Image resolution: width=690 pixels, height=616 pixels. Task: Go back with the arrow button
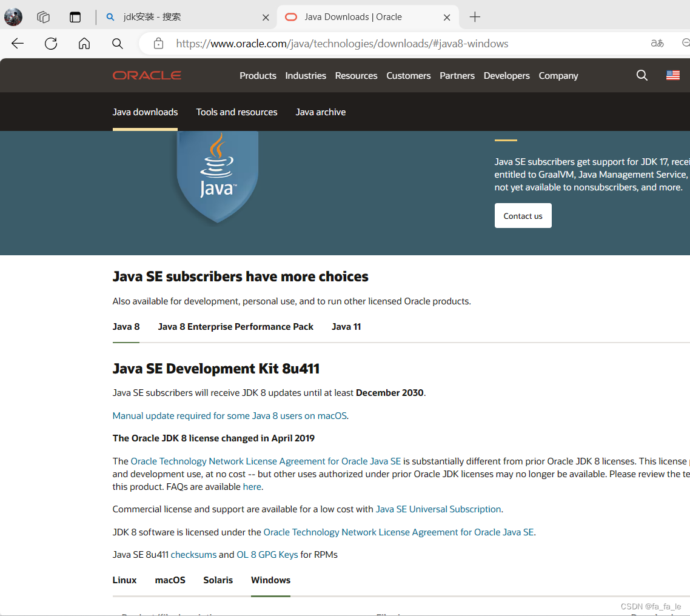tap(18, 44)
